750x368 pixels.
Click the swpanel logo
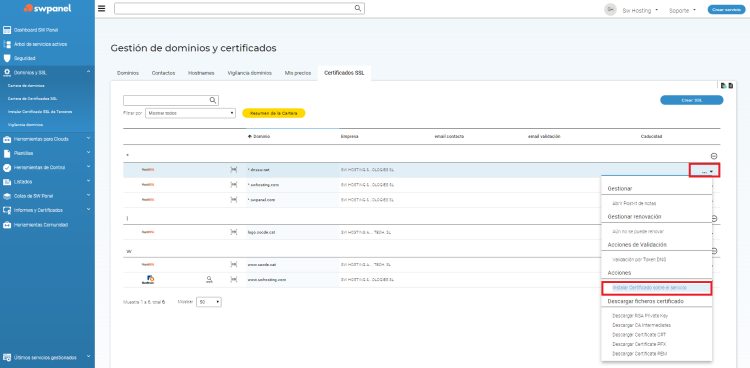pyautogui.click(x=47, y=9)
